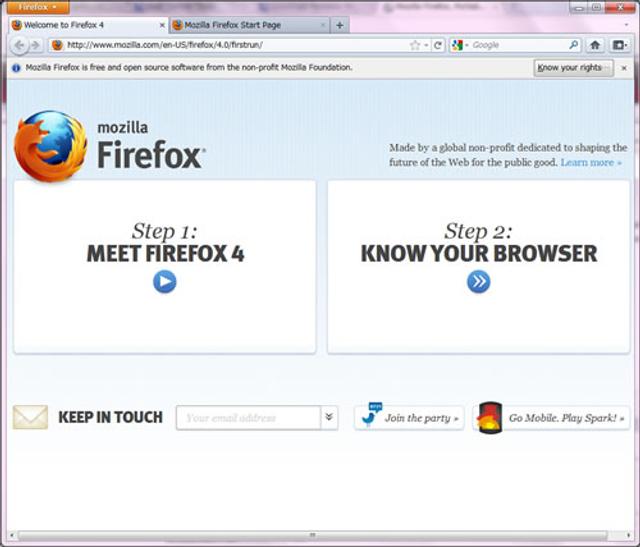Click Know your rights button
The width and height of the screenshot is (640, 547).
point(573,68)
